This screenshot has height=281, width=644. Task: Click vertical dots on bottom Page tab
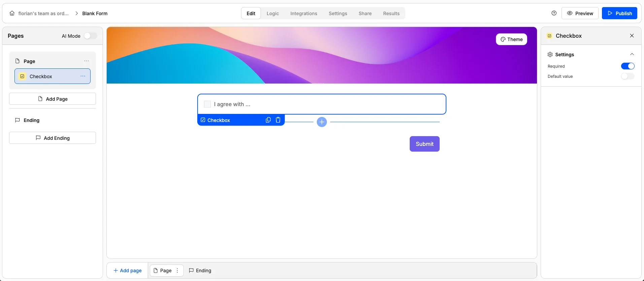click(x=177, y=271)
